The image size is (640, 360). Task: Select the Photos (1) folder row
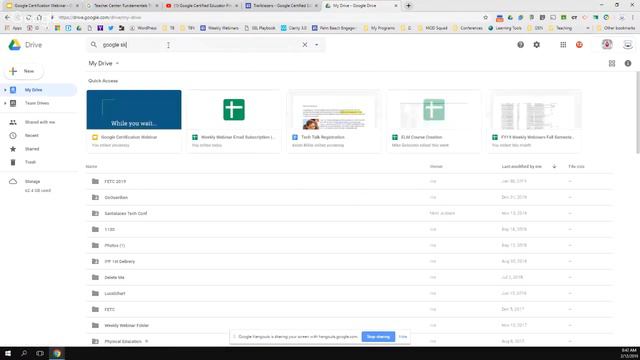pos(349,245)
